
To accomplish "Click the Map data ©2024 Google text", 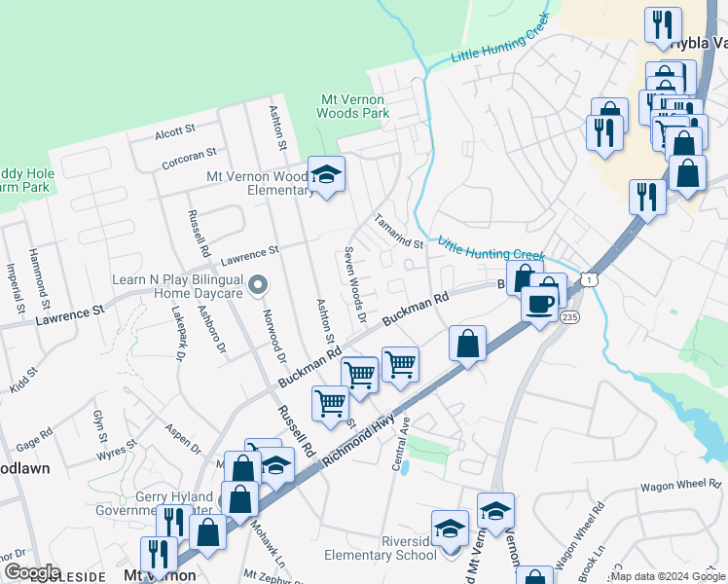I will click(x=669, y=577).
